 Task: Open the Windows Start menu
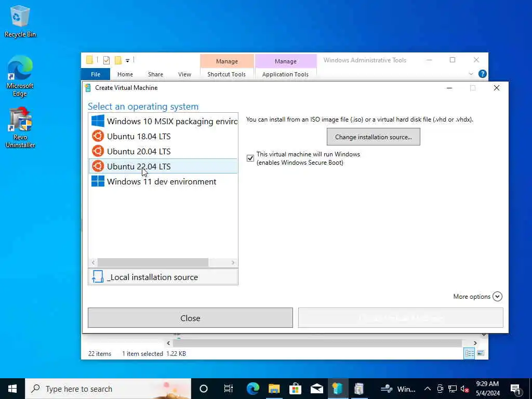[12, 389]
